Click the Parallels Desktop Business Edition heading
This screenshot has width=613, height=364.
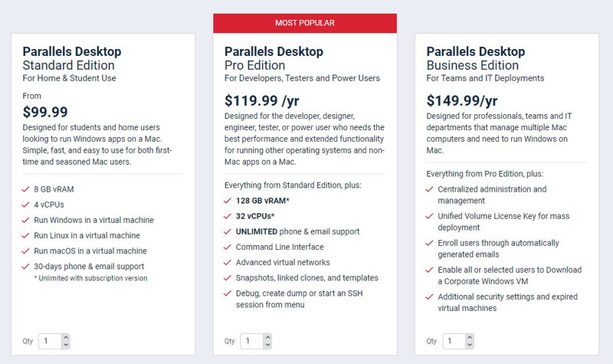tap(479, 58)
